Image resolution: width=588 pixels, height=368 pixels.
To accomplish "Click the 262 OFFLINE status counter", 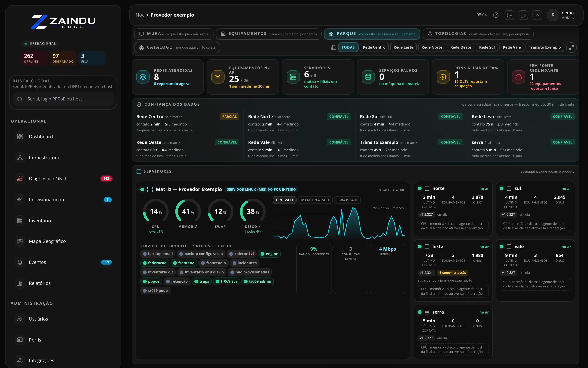I will (x=35, y=58).
